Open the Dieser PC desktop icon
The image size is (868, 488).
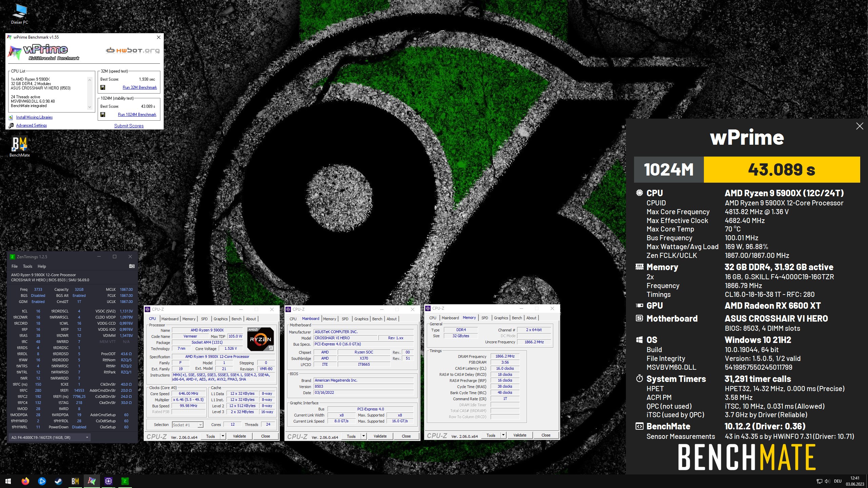pos(19,14)
